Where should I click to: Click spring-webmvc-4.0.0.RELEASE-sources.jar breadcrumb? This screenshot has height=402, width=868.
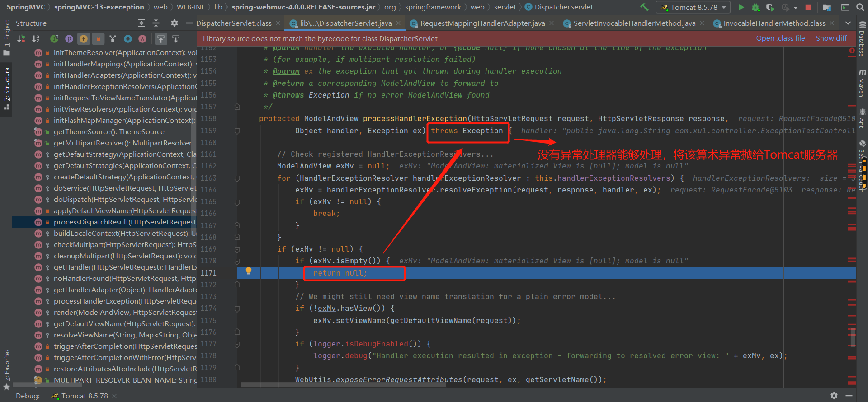point(303,7)
